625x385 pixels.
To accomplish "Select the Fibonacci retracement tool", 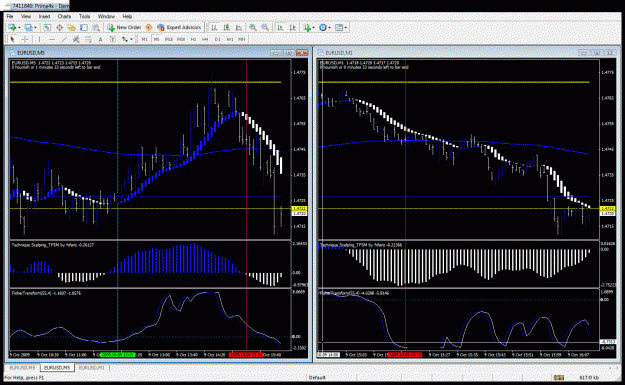I will pyautogui.click(x=88, y=39).
